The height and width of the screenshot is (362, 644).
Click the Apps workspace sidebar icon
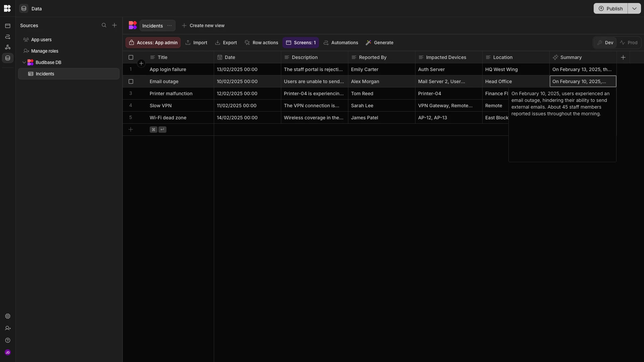8,47
